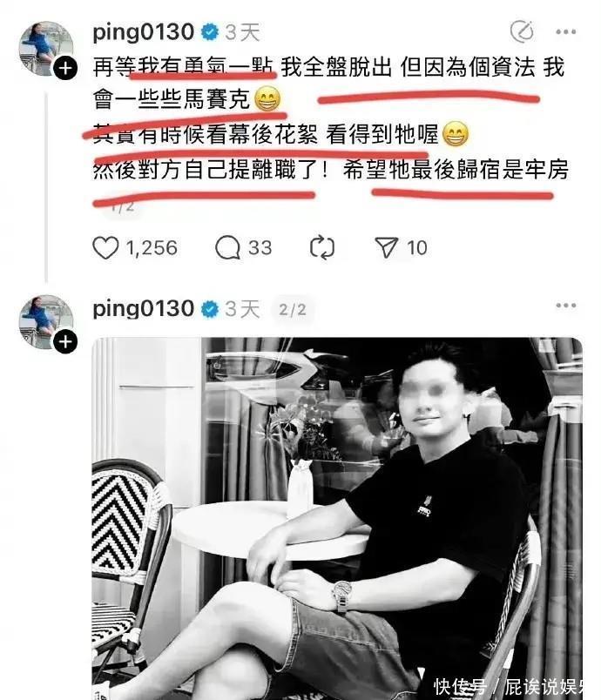Follow ping0130 via plus badge on top avatar
This screenshot has width=601, height=700.
point(65,68)
